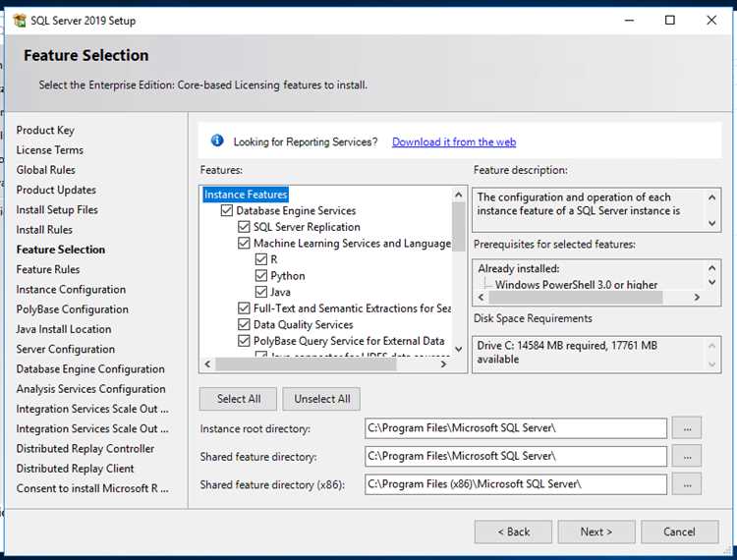This screenshot has width=737, height=560.
Task: Click the SQL Server Setup title bar icon
Action: click(20, 21)
